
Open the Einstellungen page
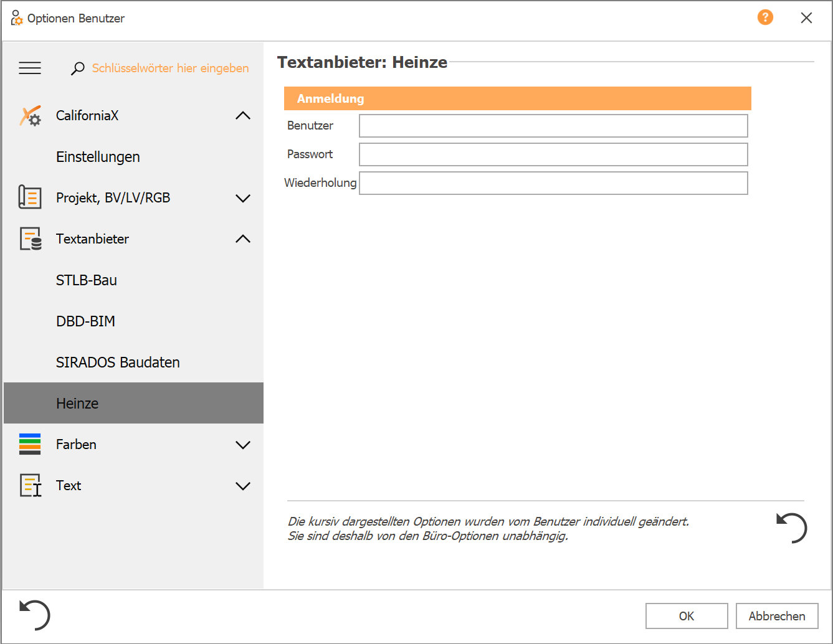tap(133, 157)
